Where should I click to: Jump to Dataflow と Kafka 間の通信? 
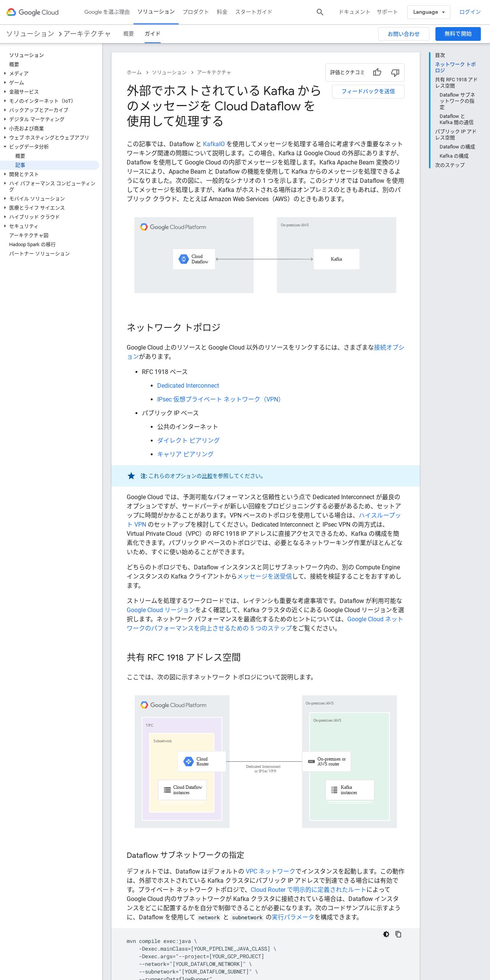pyautogui.click(x=456, y=119)
